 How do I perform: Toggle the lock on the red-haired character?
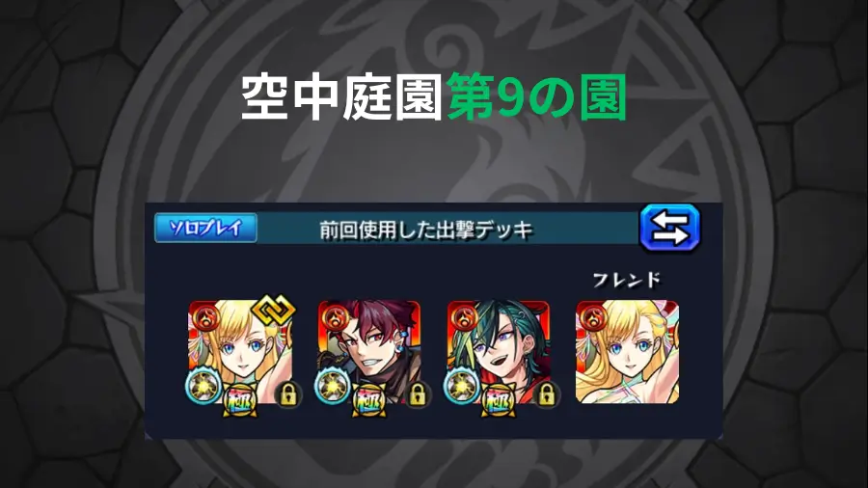(418, 394)
